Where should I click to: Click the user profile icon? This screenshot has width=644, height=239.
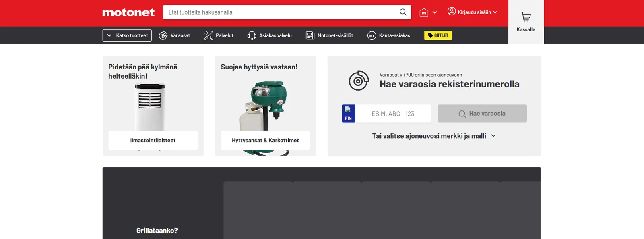click(452, 12)
